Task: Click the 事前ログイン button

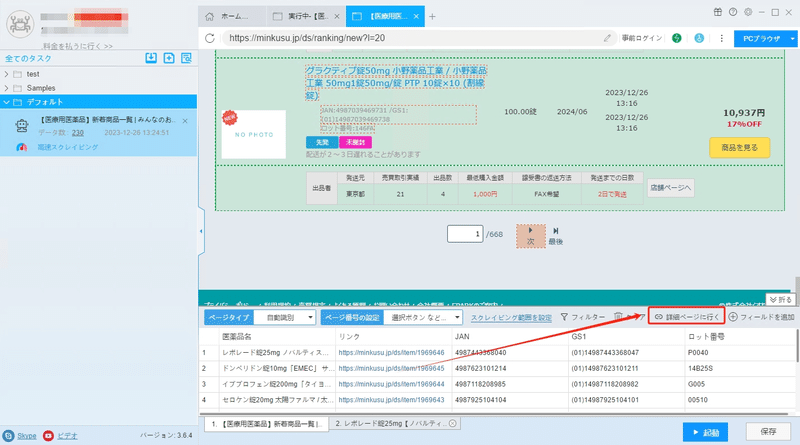Action: click(642, 38)
